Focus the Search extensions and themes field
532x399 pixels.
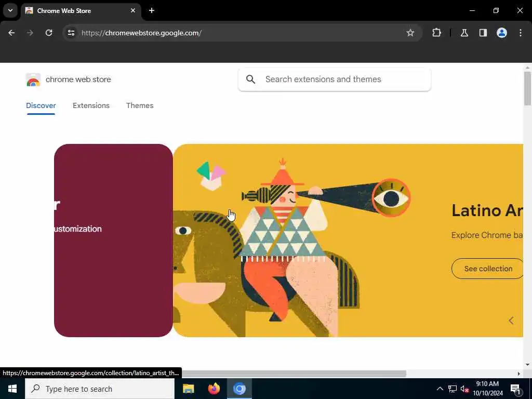click(x=335, y=79)
